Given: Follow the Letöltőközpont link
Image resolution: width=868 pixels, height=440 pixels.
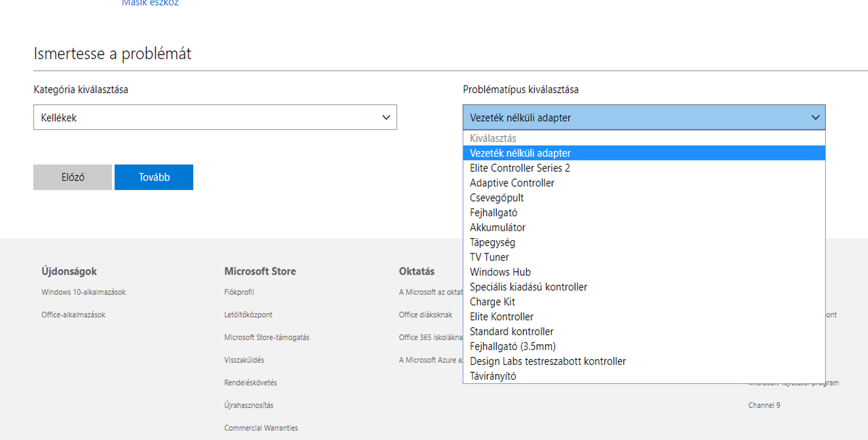Looking at the screenshot, I should click(248, 315).
